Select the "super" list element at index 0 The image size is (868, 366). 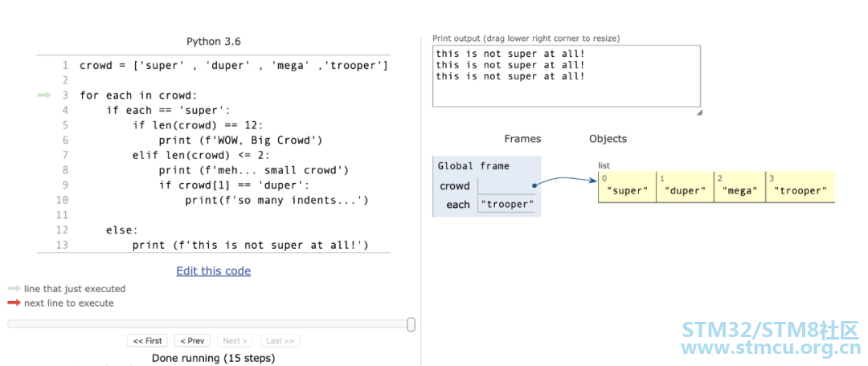point(627,187)
